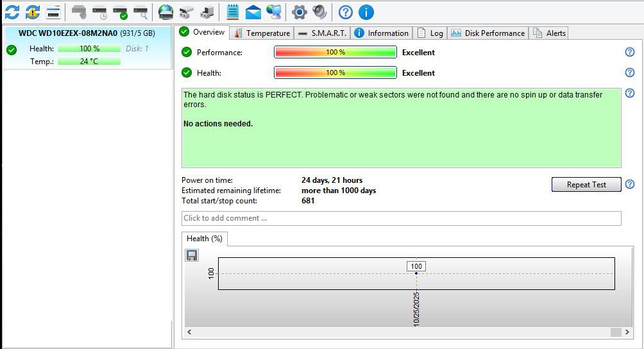Switch to the Temperature tab
Image resolution: width=644 pixels, height=349 pixels.
(262, 33)
